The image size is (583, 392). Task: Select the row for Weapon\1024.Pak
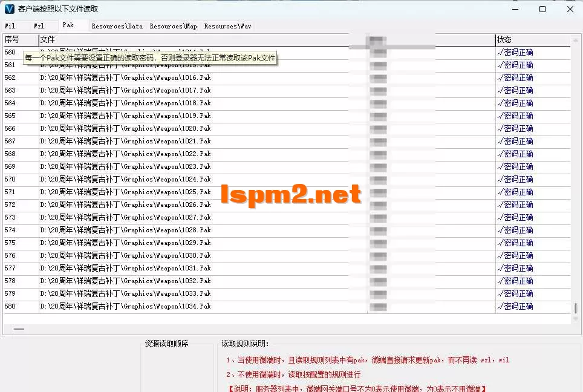[286, 179]
